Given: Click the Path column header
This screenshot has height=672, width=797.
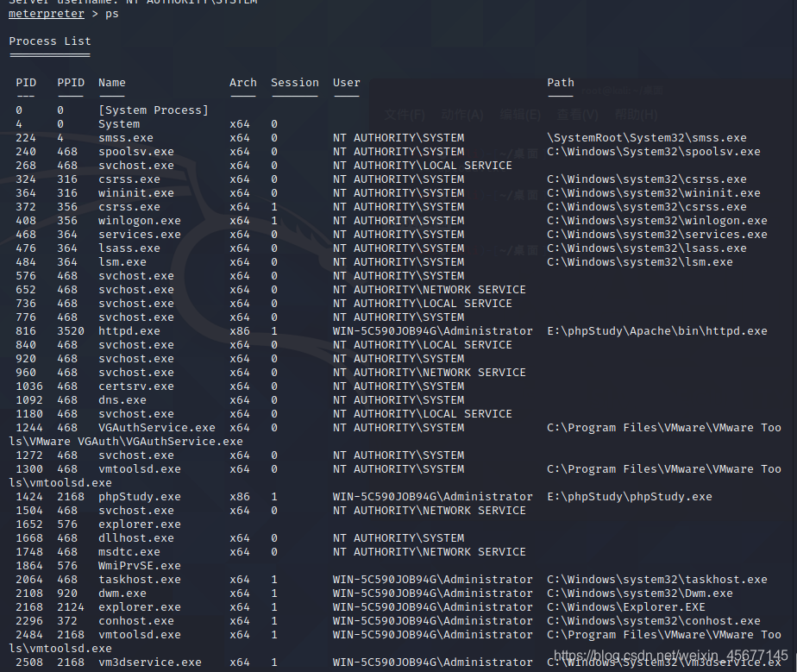Looking at the screenshot, I should click(560, 82).
